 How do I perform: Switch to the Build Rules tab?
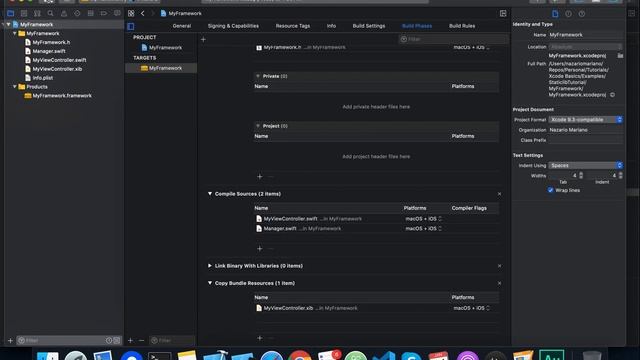tap(462, 26)
